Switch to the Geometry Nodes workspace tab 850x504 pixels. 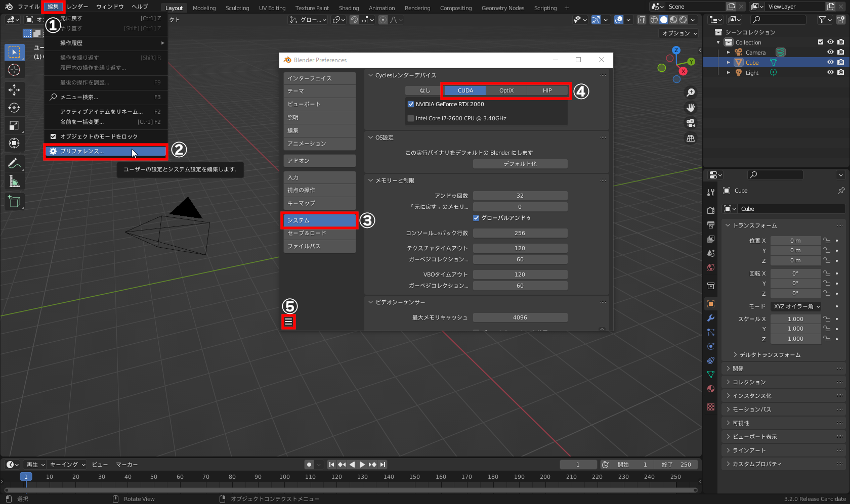tap(503, 8)
